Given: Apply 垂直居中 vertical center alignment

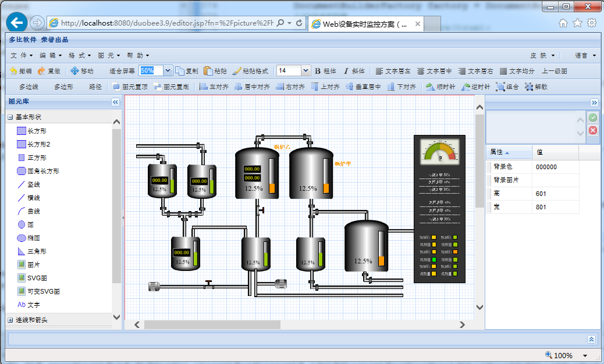Looking at the screenshot, I should pos(350,87).
